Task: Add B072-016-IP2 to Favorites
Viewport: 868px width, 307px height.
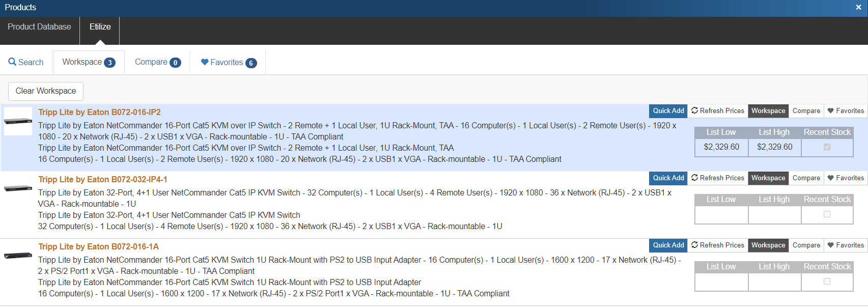Action: 845,111
